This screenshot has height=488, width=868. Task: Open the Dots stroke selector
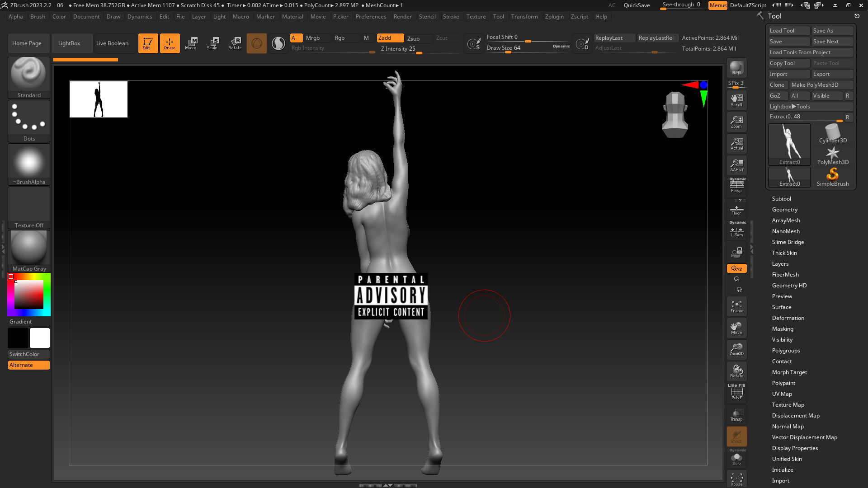tap(29, 121)
